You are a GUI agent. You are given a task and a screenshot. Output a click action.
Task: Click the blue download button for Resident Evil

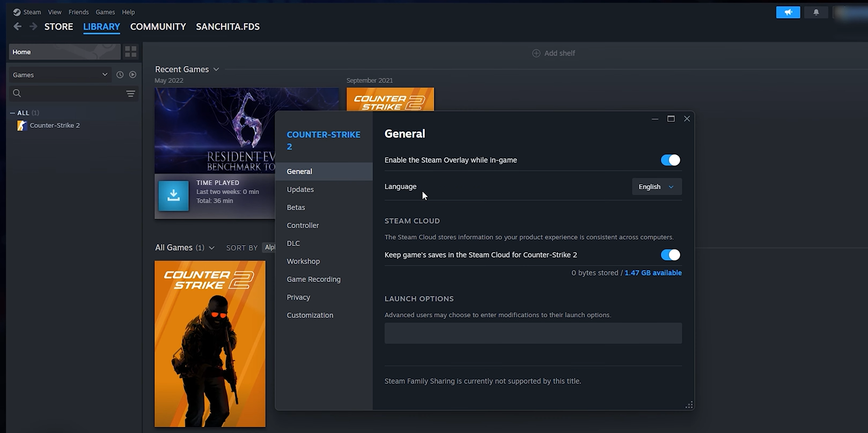173,195
